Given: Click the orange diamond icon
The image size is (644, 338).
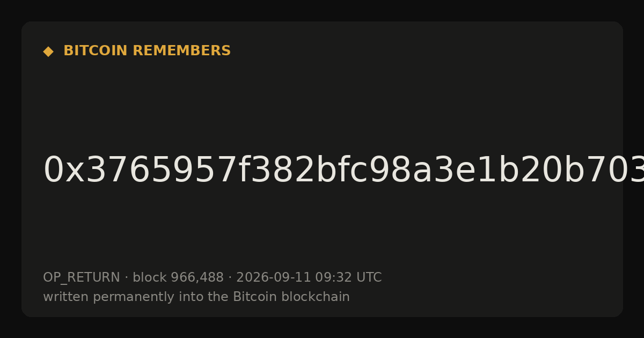Looking at the screenshot, I should click(x=48, y=52).
